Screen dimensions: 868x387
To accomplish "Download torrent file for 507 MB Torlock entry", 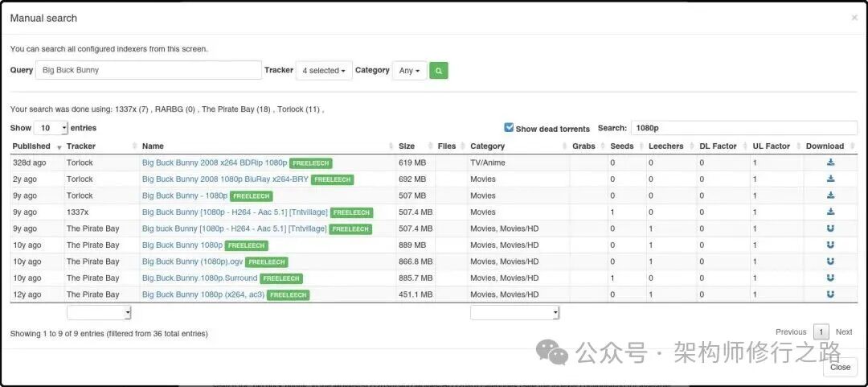I will click(x=830, y=196).
